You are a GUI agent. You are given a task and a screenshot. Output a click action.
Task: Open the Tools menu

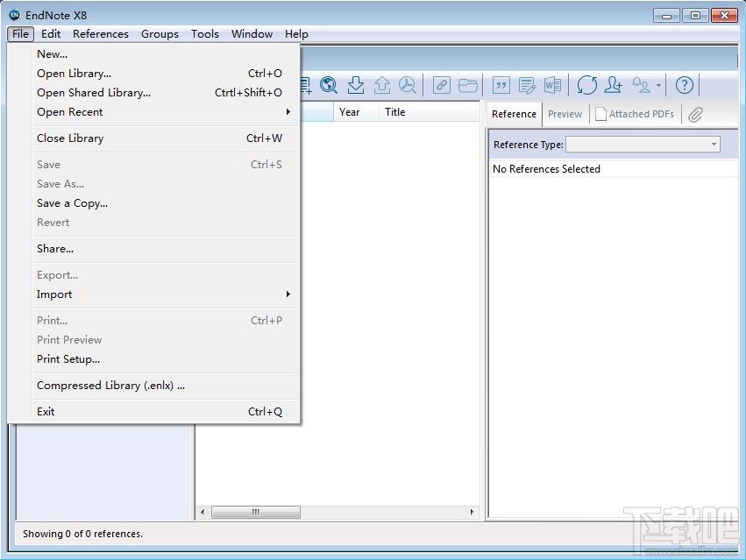click(x=204, y=34)
